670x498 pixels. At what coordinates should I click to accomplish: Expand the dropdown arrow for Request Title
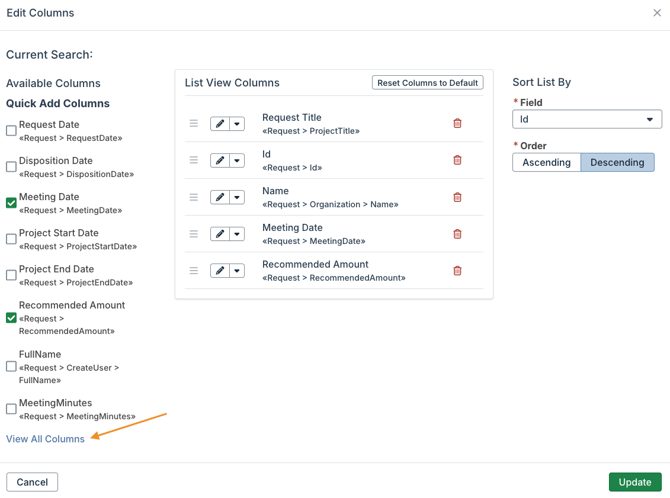click(x=237, y=124)
